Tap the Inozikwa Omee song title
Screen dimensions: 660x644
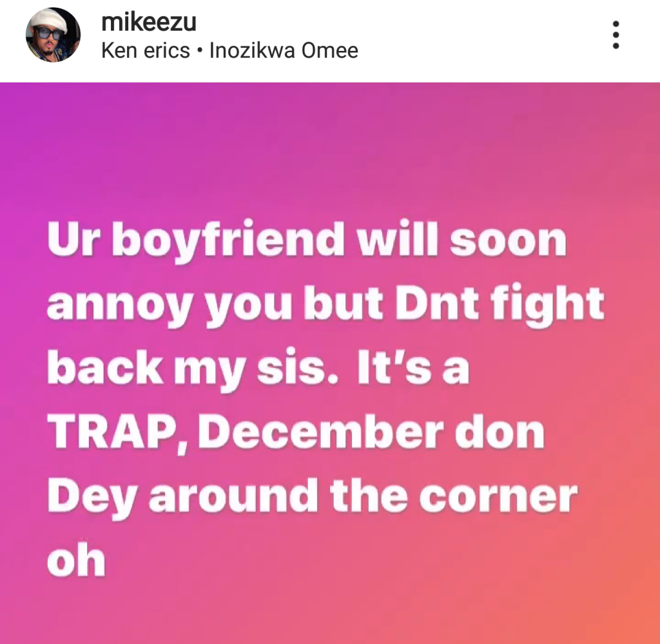284,50
